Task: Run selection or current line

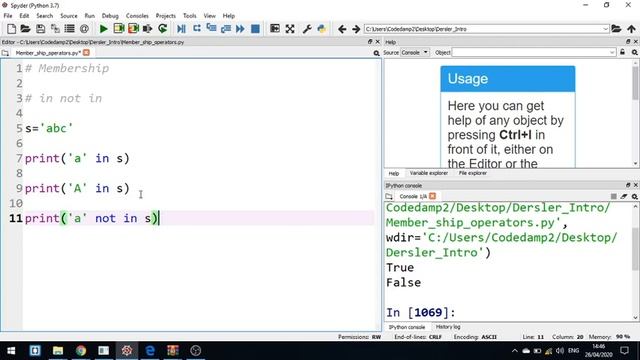Action: pos(148,29)
